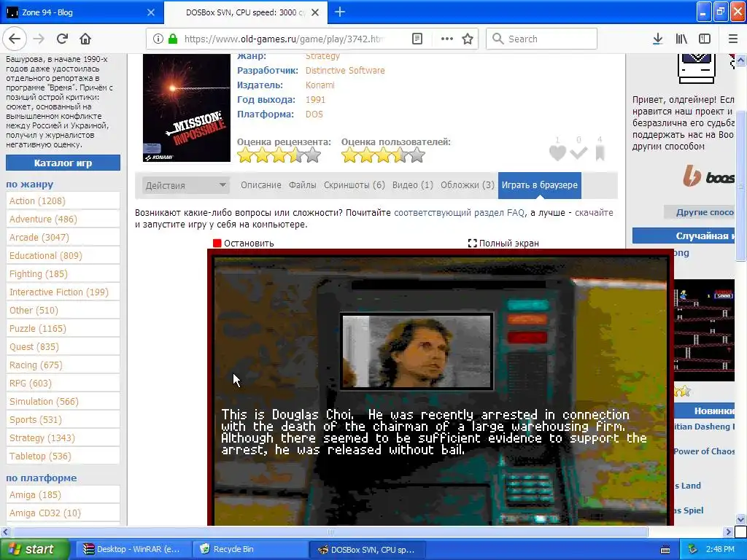
Task: Close the DOSBox SVN tab
Action: [315, 12]
